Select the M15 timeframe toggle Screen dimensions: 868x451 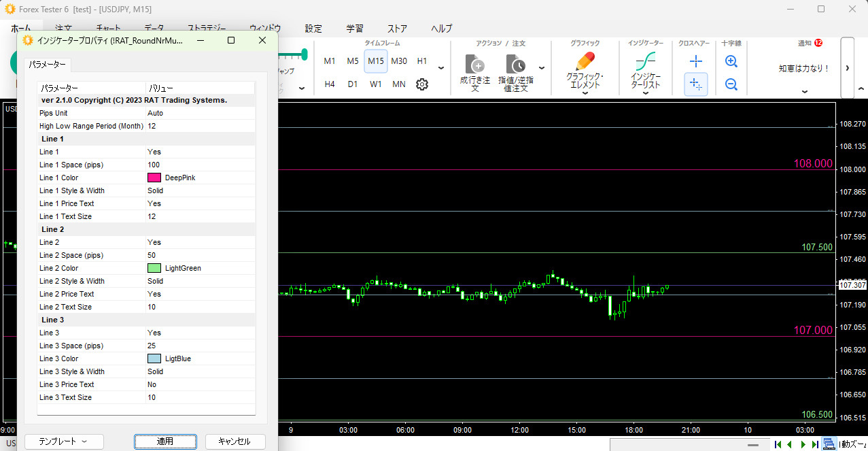(376, 61)
